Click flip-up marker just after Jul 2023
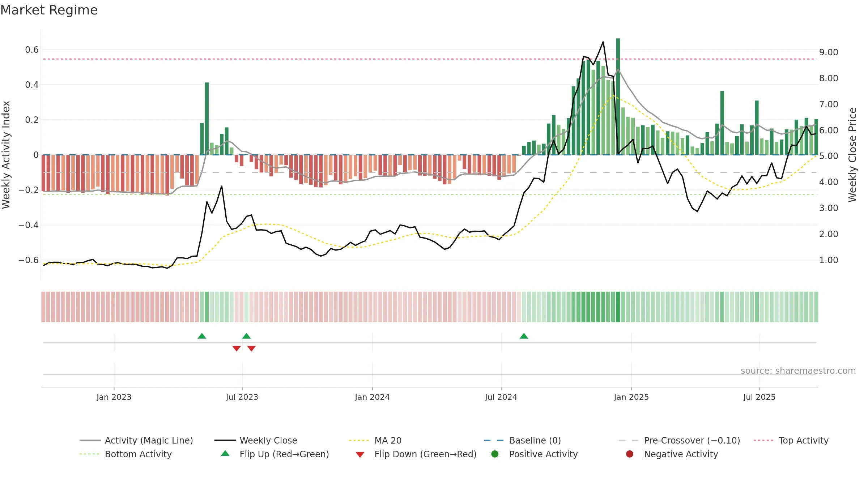 coord(246,336)
